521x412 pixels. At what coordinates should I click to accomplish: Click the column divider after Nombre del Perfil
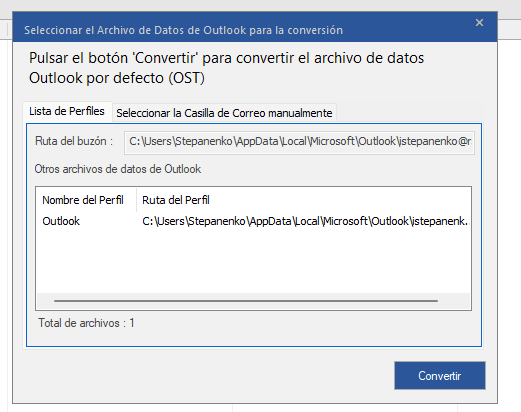[x=136, y=200]
